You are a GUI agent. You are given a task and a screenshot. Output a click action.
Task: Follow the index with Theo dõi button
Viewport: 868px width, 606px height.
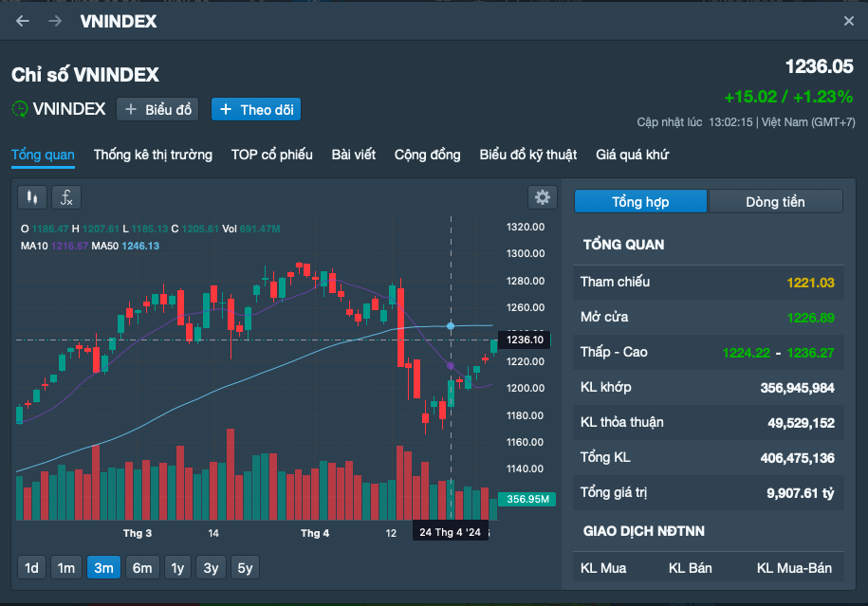256,110
